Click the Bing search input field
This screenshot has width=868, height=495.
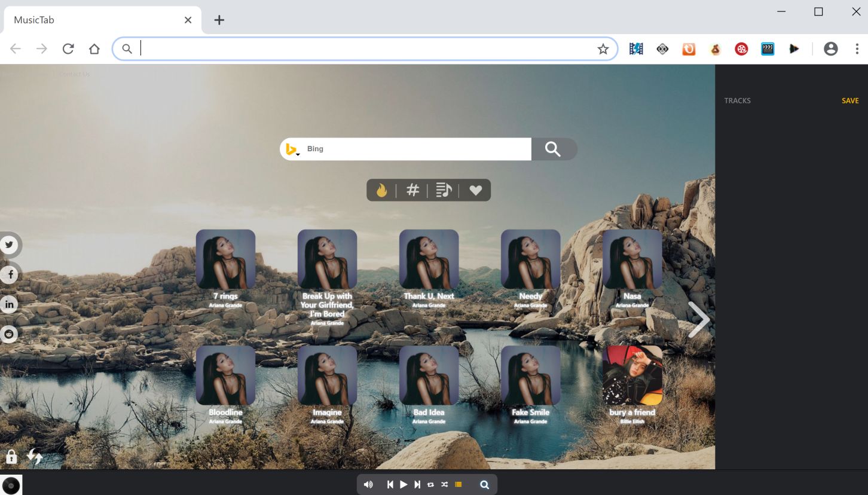point(416,149)
